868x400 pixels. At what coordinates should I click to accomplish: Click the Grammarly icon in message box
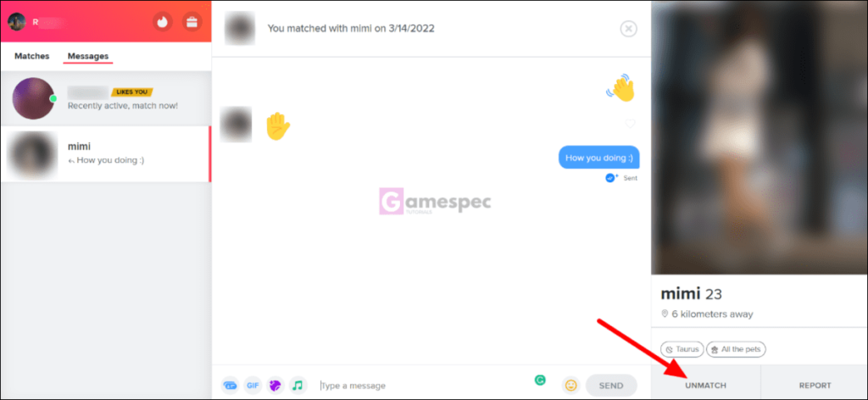pyautogui.click(x=540, y=380)
